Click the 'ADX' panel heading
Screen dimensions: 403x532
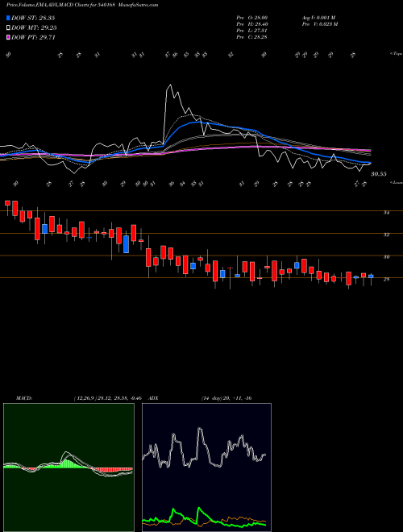[153, 398]
